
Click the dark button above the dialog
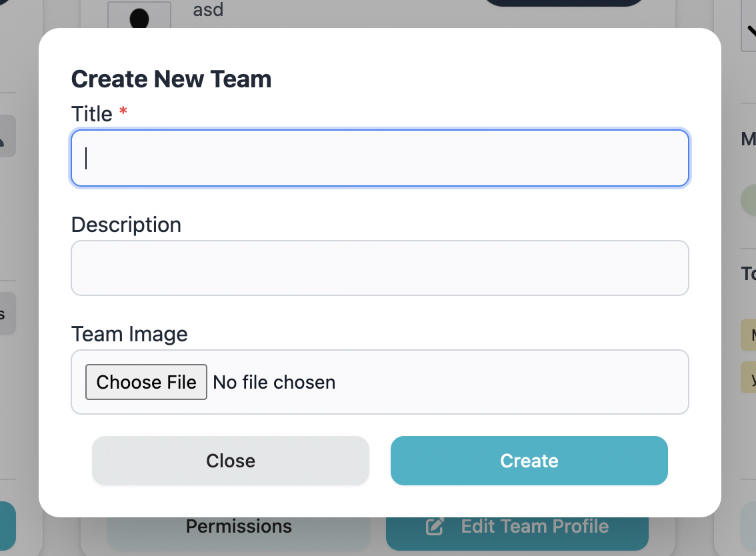563,3
